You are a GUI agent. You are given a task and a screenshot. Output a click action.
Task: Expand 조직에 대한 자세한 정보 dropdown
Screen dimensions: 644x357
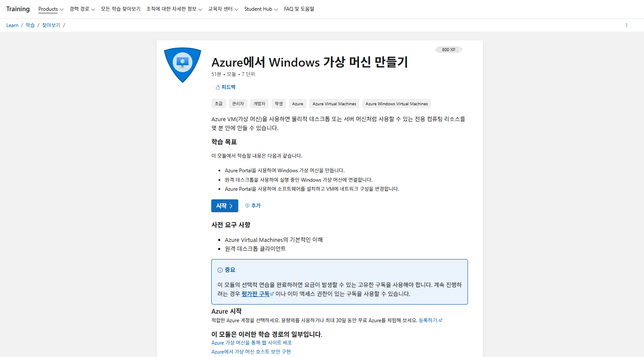click(174, 9)
